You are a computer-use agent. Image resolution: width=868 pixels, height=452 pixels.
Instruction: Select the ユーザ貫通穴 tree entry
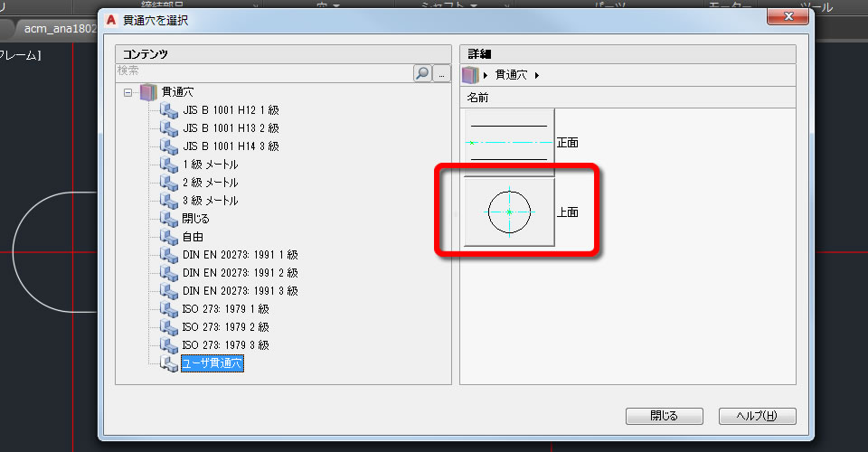[x=212, y=363]
